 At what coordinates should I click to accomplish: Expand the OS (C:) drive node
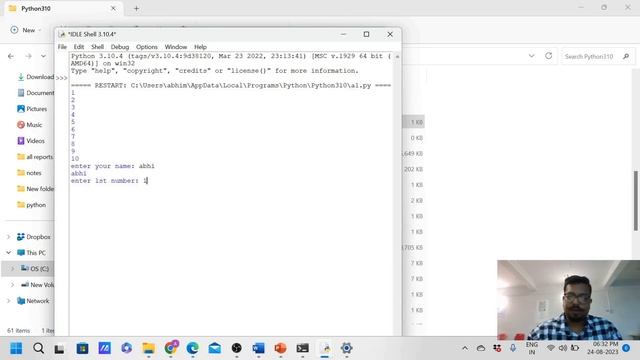pyautogui.click(x=12, y=269)
